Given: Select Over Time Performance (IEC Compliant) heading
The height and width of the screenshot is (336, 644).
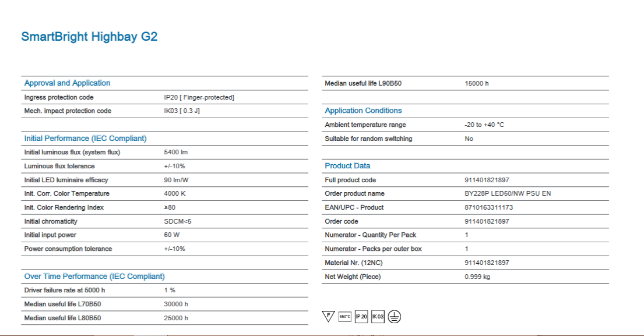Looking at the screenshot, I should (x=94, y=277).
